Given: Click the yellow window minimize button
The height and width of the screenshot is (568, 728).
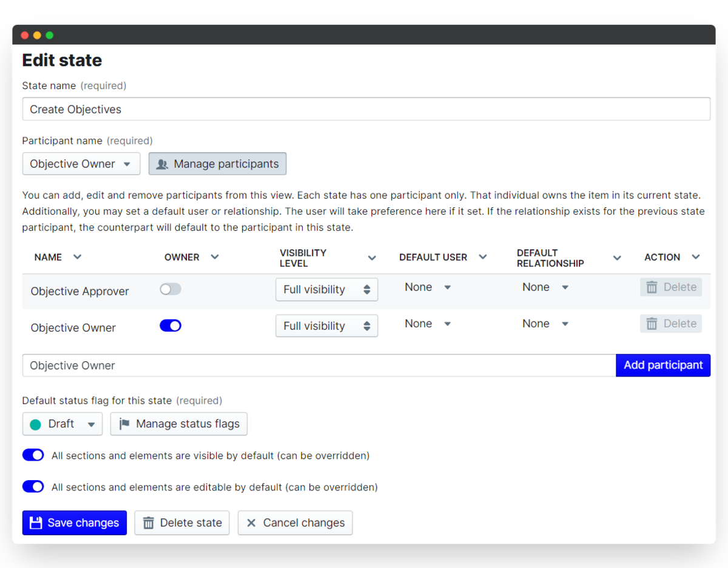Looking at the screenshot, I should [37, 35].
